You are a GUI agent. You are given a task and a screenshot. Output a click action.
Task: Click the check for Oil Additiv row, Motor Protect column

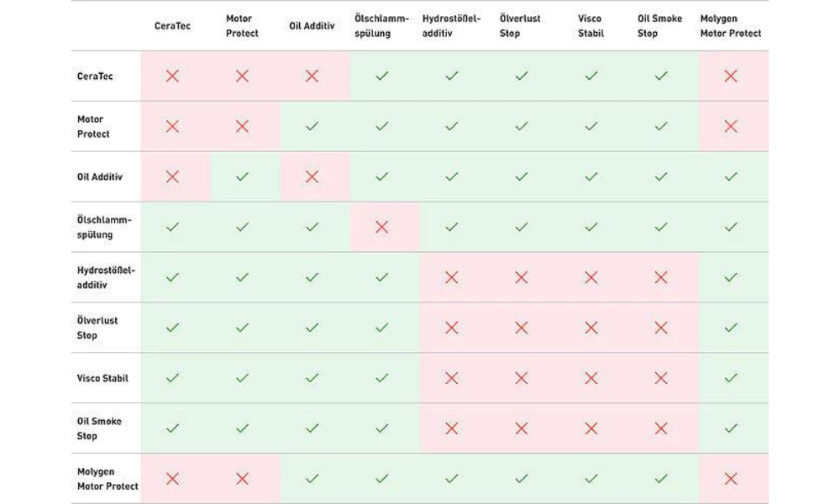click(x=242, y=176)
